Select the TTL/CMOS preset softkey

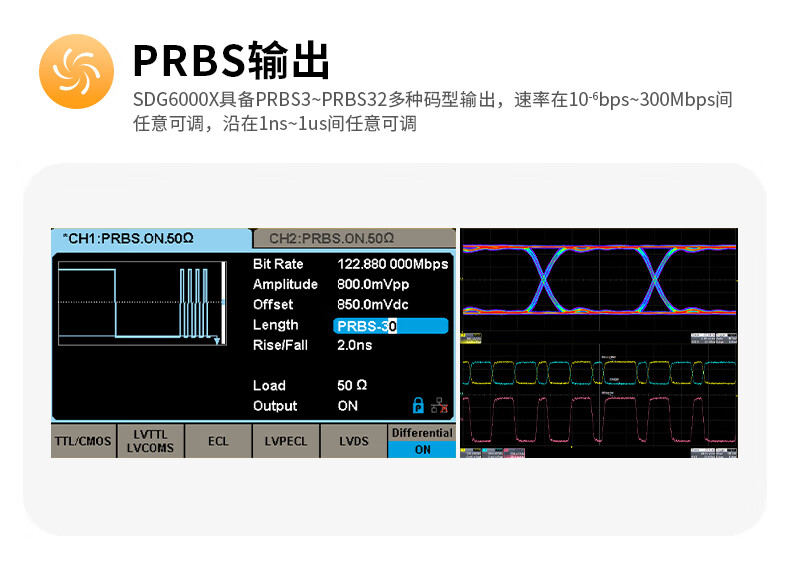pos(84,441)
